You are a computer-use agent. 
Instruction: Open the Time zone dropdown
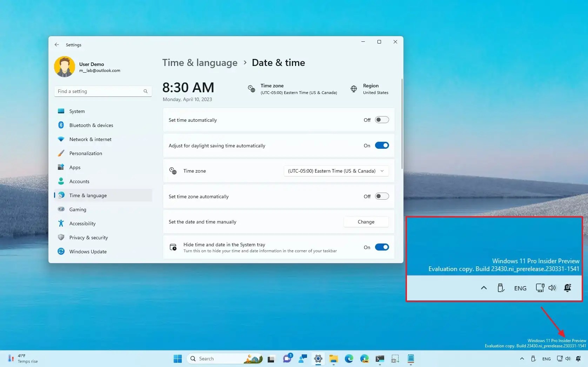(x=336, y=171)
